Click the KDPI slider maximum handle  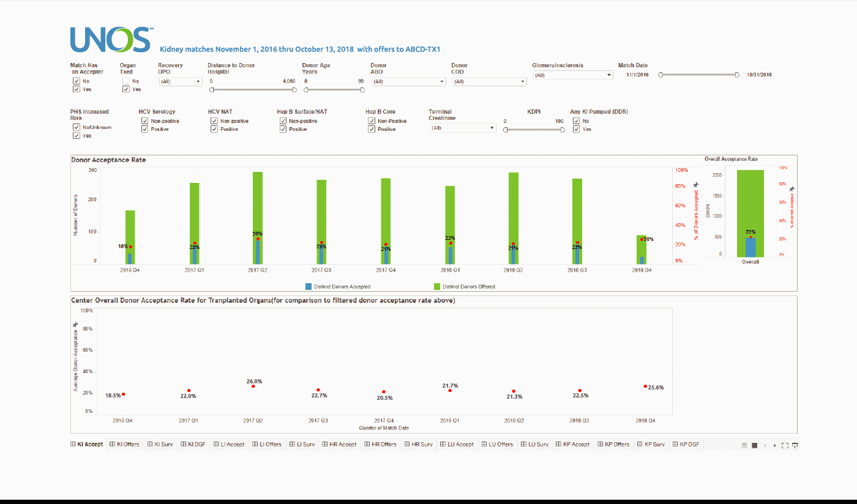[563, 130]
